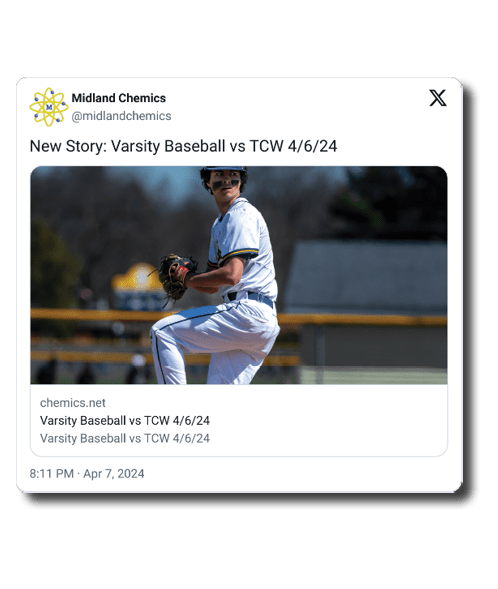Click the pitcher's baseball glove in the photo
The image size is (498, 589).
(176, 276)
